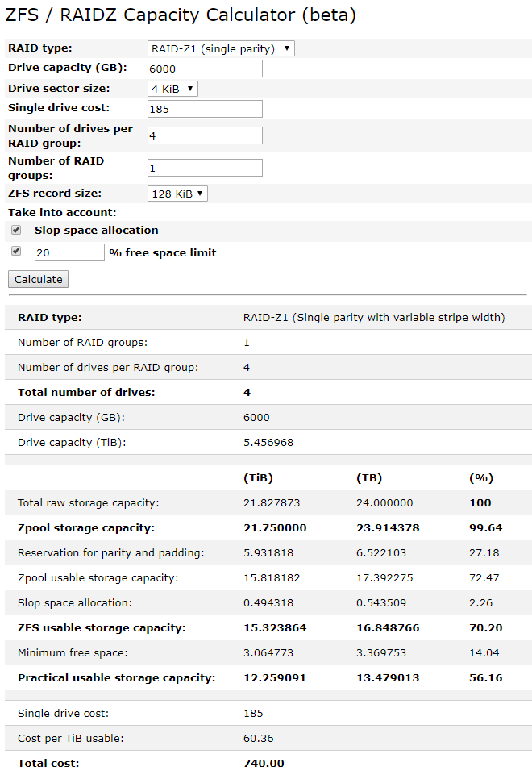Image resolution: width=532 pixels, height=775 pixels.
Task: Click the percentage value 56.16
Action: coord(485,677)
